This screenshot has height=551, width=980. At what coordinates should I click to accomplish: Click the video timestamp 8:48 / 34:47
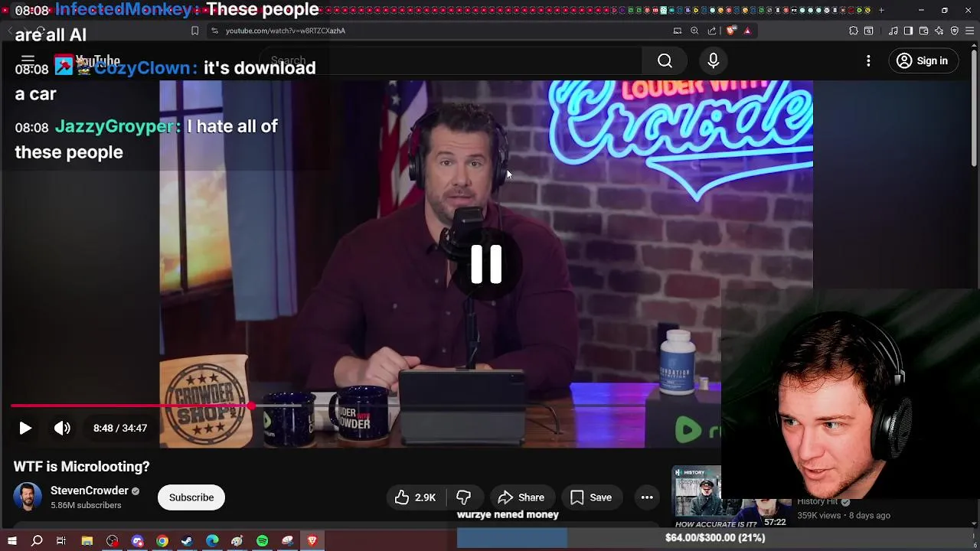tap(120, 428)
